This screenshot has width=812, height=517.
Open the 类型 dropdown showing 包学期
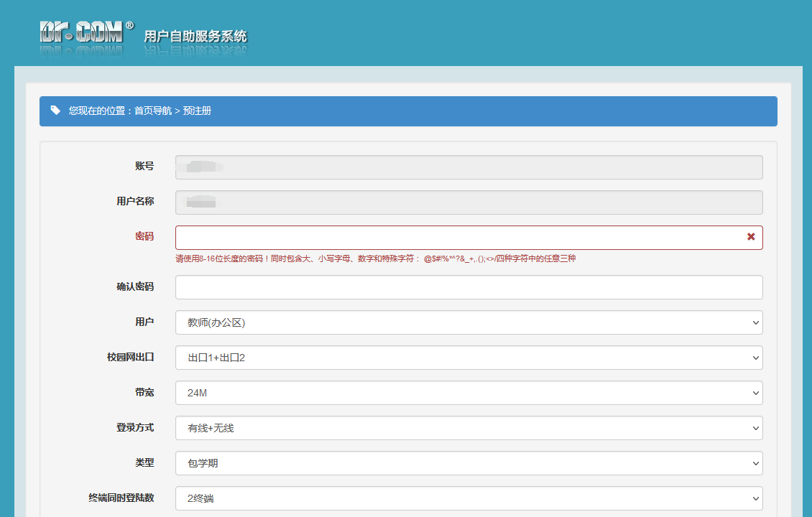469,463
